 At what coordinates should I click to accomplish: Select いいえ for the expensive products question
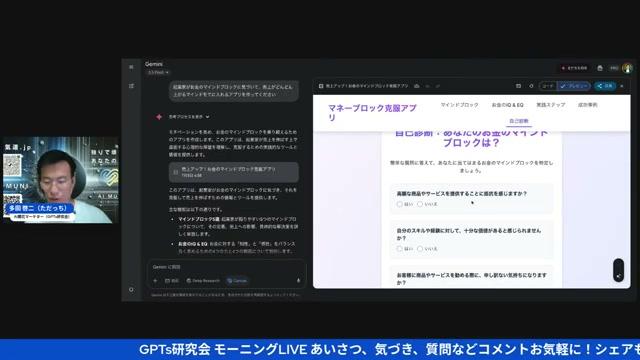tap(420, 204)
